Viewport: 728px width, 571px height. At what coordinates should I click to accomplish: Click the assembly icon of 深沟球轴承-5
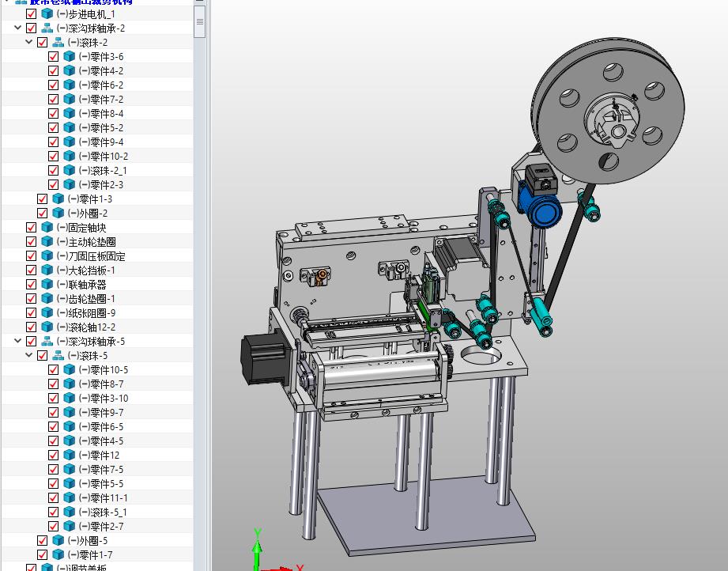pos(47,342)
